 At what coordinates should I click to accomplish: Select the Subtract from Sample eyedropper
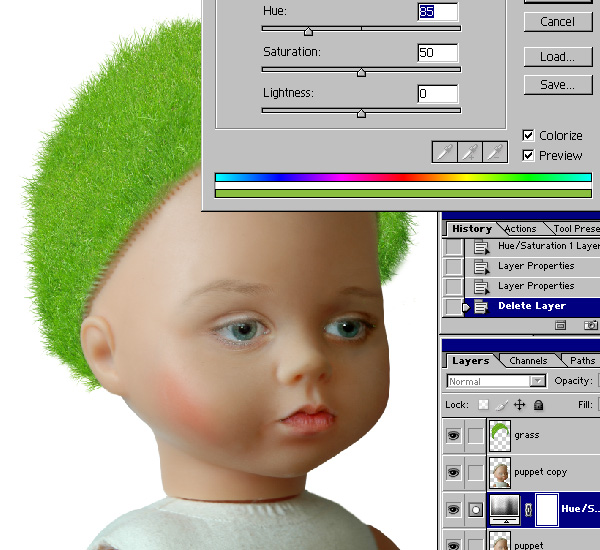tap(495, 152)
